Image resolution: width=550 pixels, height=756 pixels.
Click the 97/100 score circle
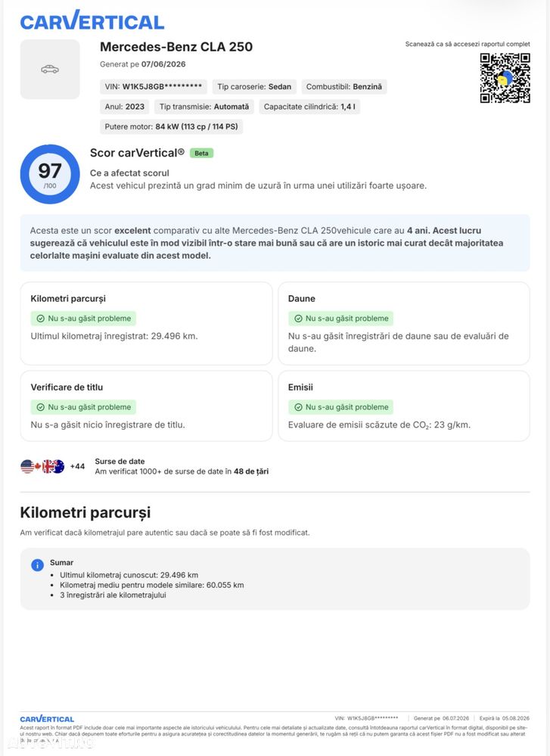50,174
